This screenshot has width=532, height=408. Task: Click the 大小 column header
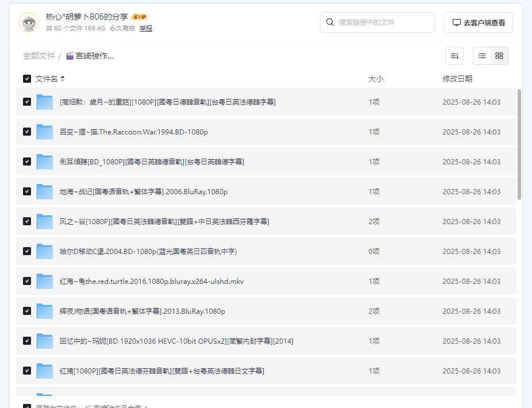point(376,79)
